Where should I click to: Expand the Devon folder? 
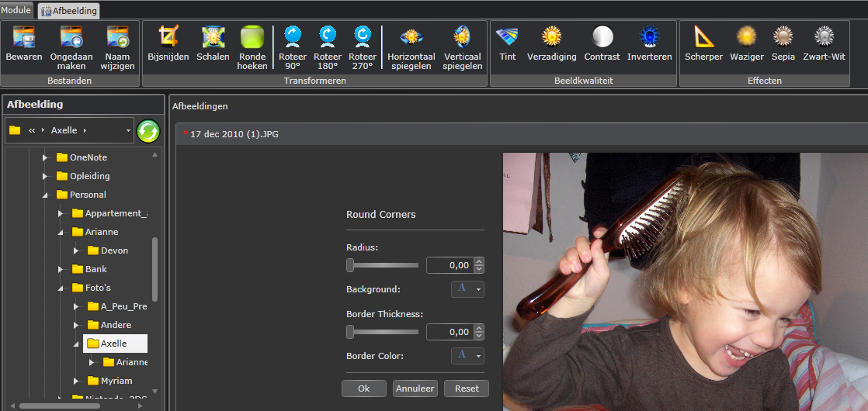tap(76, 250)
